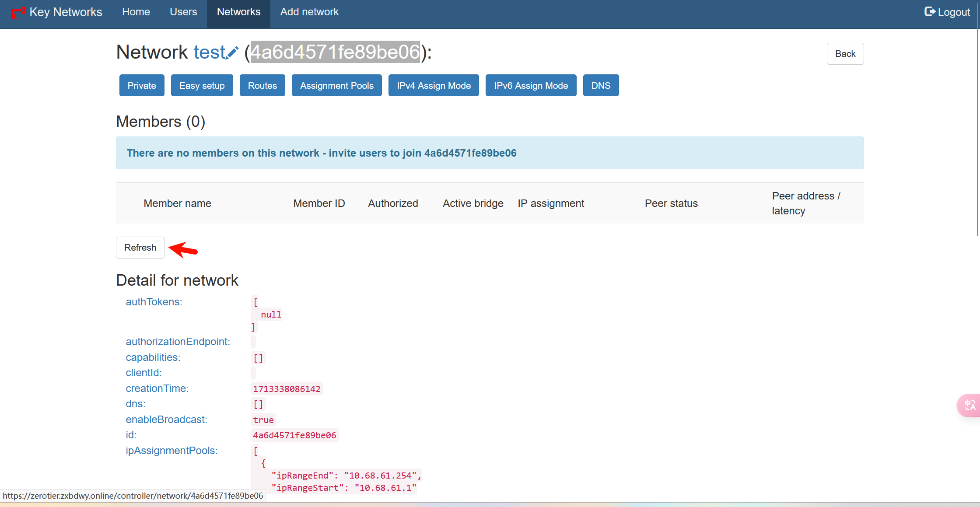Select the Networks navigation tab
Screen dimensions: 980x507
pos(238,12)
